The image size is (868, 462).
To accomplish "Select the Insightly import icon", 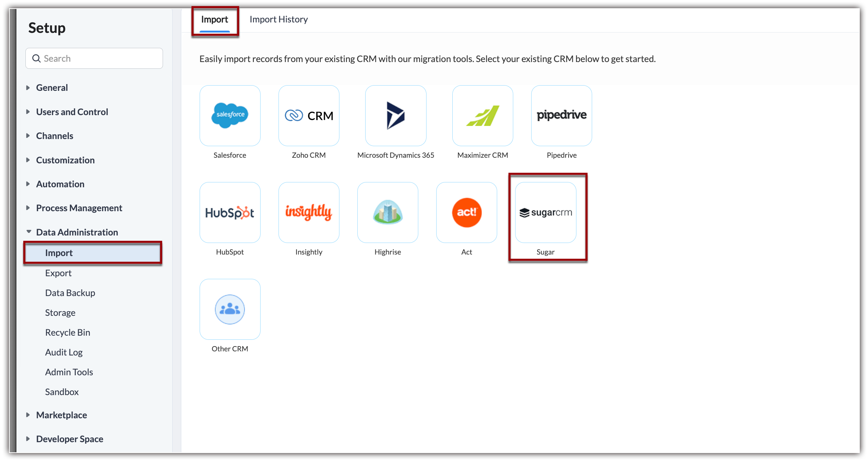I will coord(309,212).
